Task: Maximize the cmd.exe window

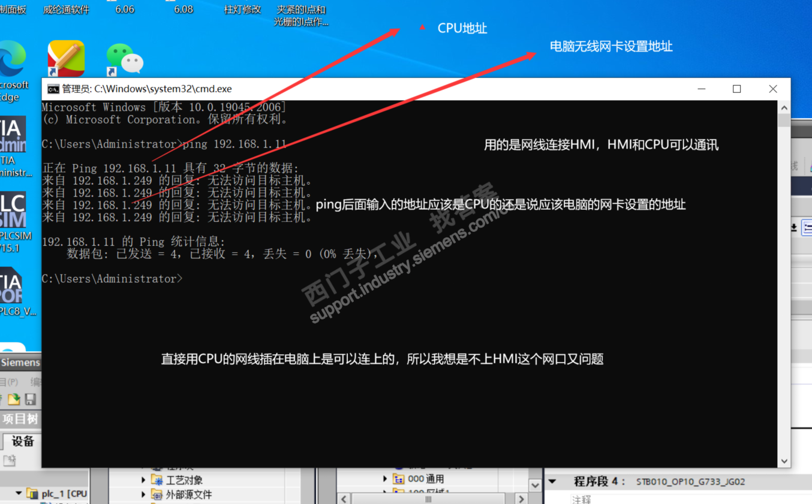Action: coord(737,89)
